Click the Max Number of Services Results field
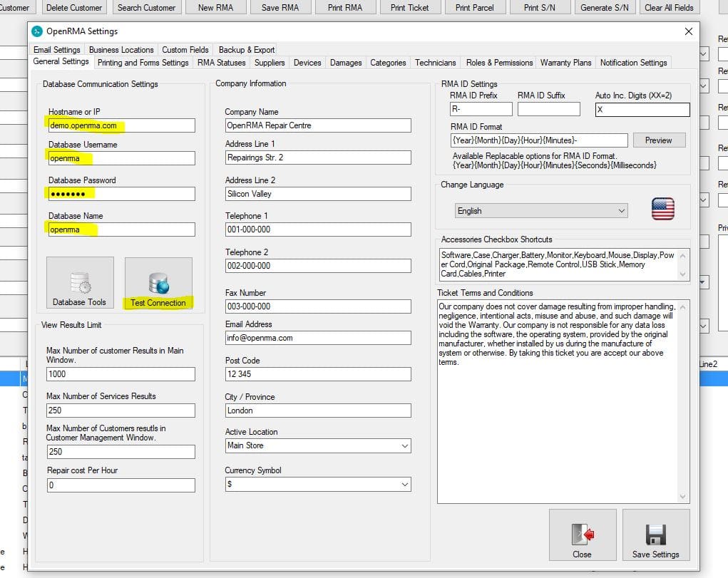This screenshot has width=728, height=578. coord(121,411)
